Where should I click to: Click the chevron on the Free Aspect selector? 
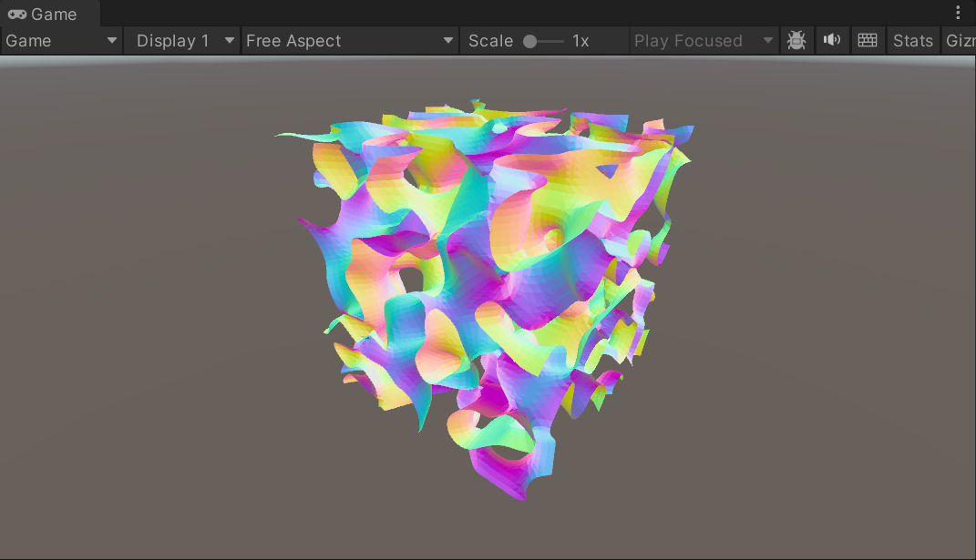(447, 40)
